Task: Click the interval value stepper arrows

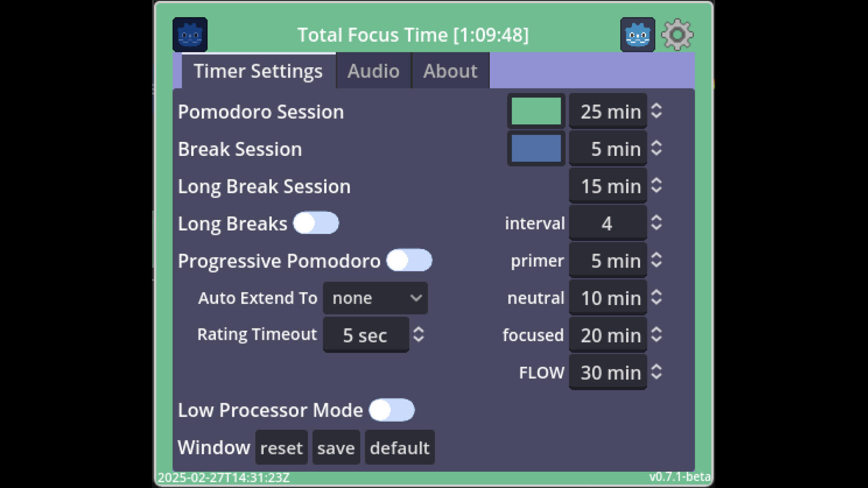Action: pos(656,223)
